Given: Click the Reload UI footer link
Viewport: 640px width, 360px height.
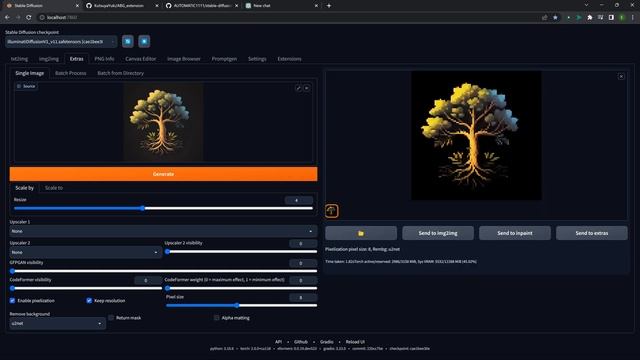Looking at the screenshot, I should coord(355,342).
